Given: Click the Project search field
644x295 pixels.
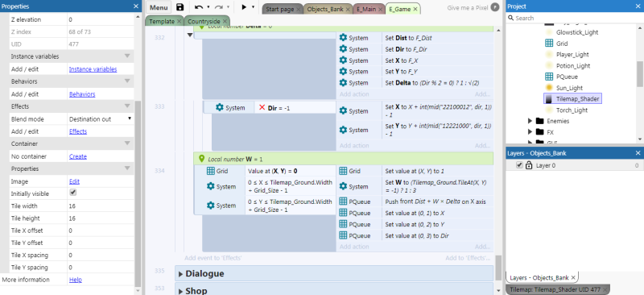Looking at the screenshot, I should pos(575,18).
